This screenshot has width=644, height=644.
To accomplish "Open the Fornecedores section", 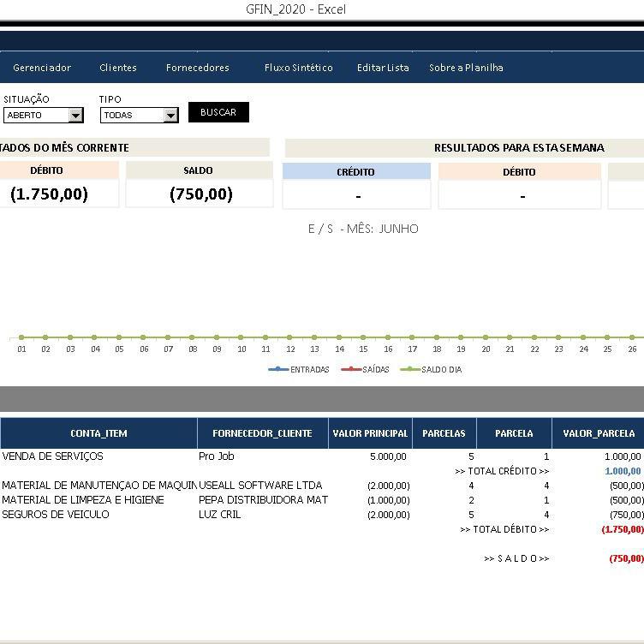I will 198,68.
